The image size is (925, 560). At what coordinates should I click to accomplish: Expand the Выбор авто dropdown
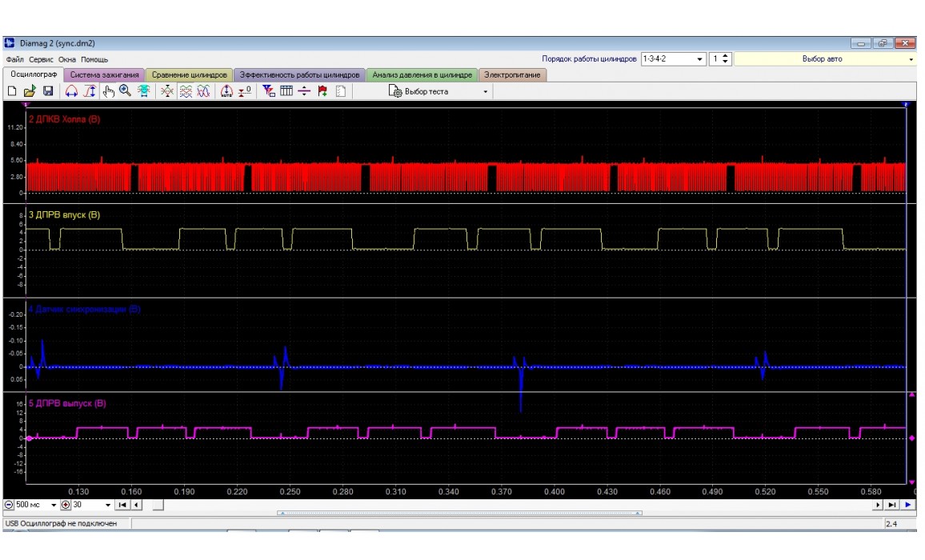click(x=911, y=59)
